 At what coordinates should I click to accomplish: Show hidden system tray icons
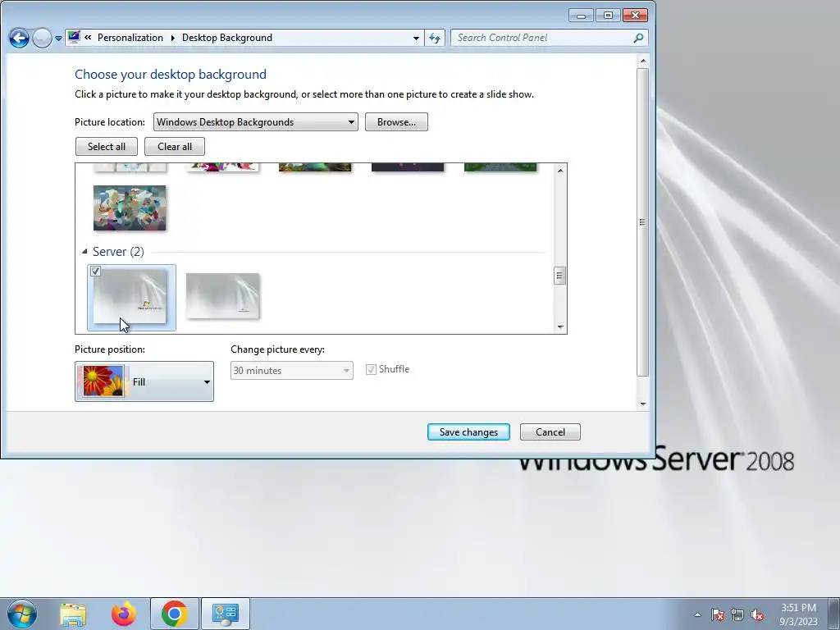click(x=697, y=614)
